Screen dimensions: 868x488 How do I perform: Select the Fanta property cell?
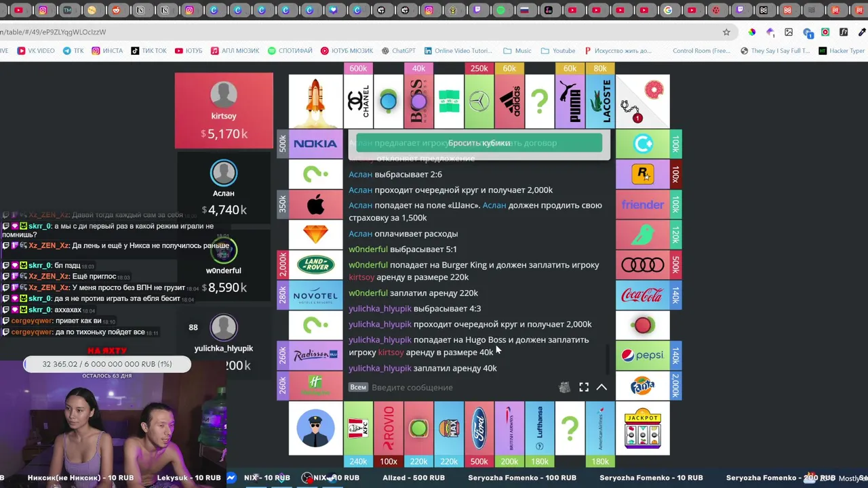[x=643, y=385]
